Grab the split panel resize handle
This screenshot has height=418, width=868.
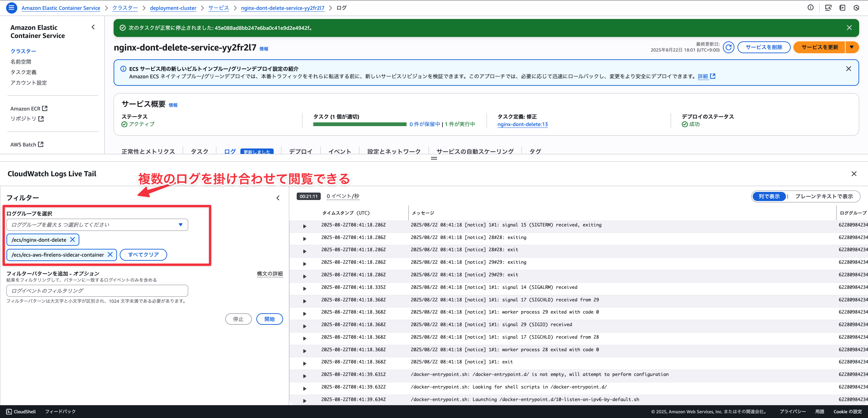434,158
